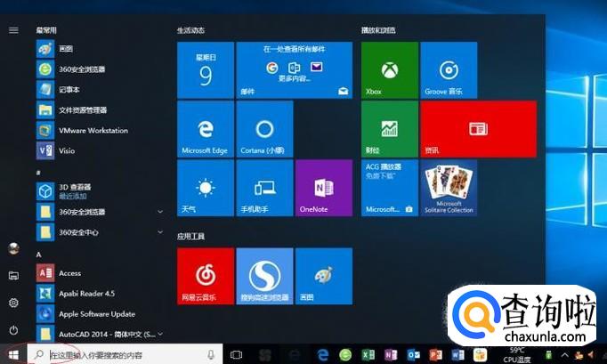
Task: Open 记事本 Notepad app
Action: pos(99,90)
